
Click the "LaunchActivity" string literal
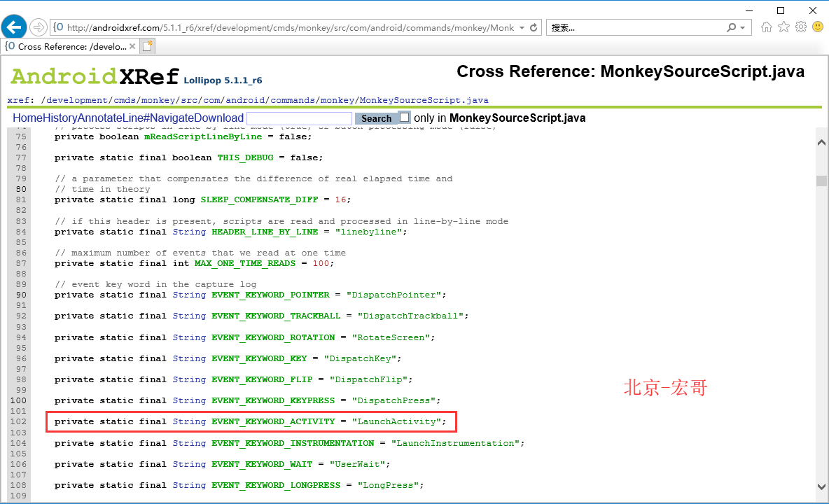pyautogui.click(x=396, y=421)
